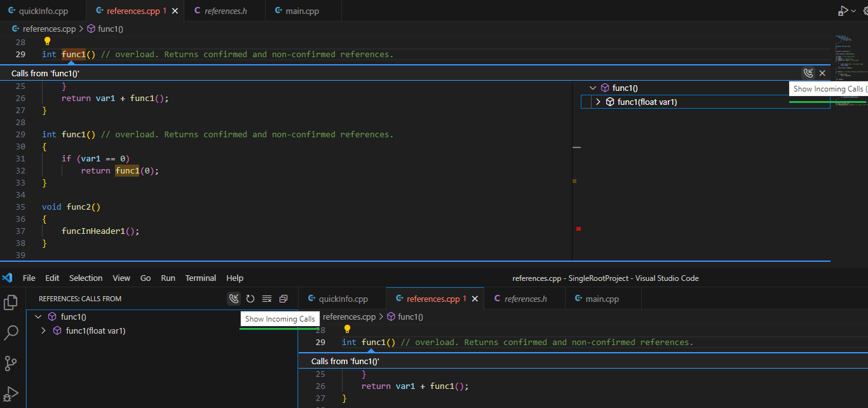Open the Run and Debug view in the activity bar
This screenshot has height=408, width=868.
coord(11,393)
